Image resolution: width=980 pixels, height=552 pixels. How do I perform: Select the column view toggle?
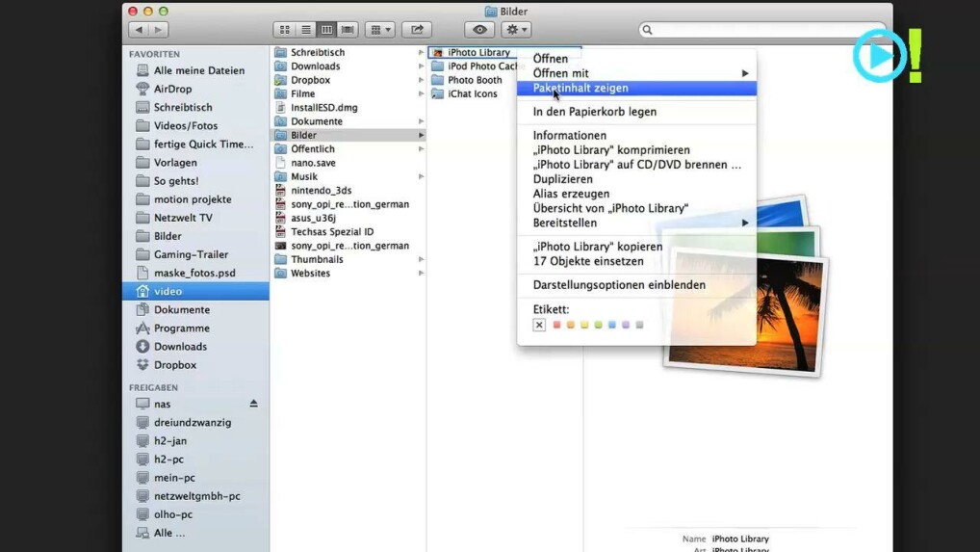coord(327,30)
